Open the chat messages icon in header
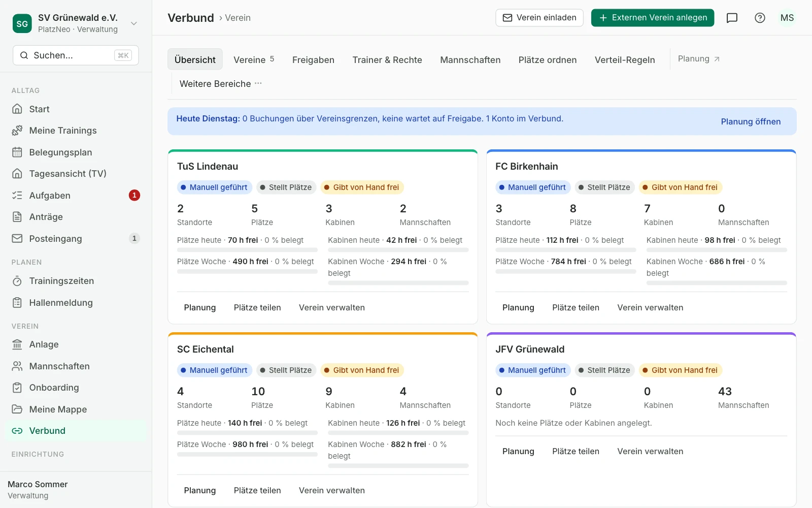This screenshot has height=508, width=812. click(732, 18)
